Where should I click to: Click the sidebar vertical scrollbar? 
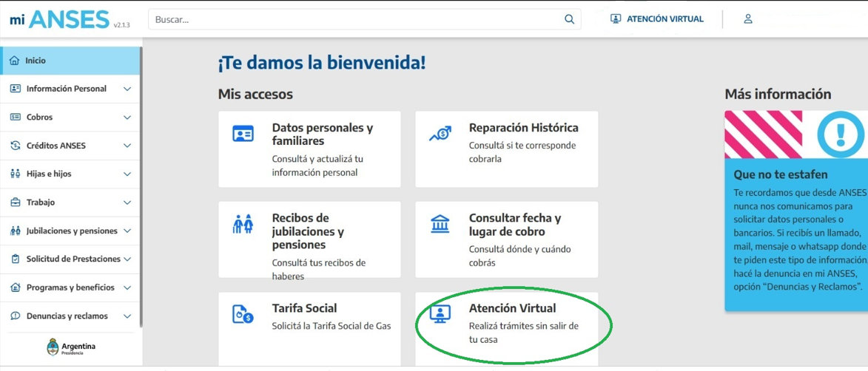[141, 188]
